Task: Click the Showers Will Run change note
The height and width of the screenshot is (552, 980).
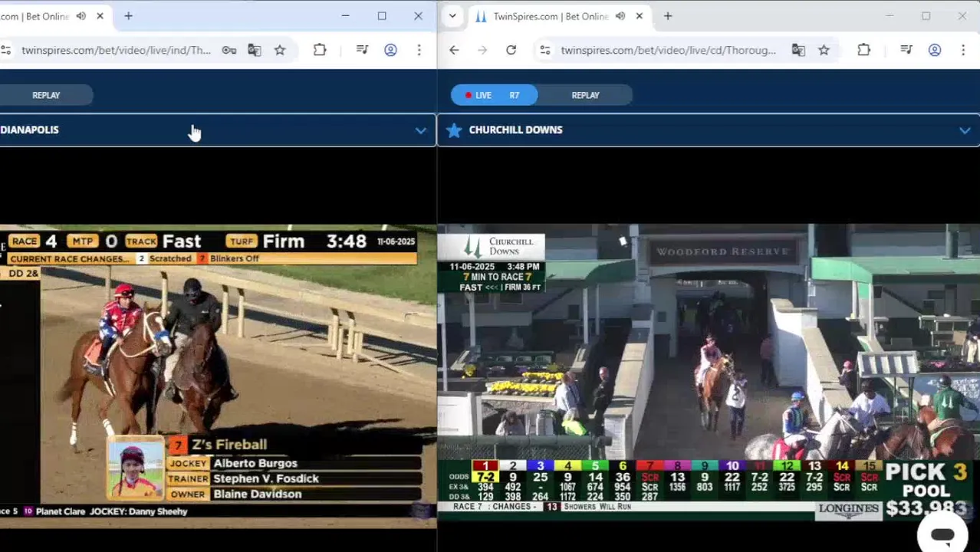Action: tap(597, 507)
